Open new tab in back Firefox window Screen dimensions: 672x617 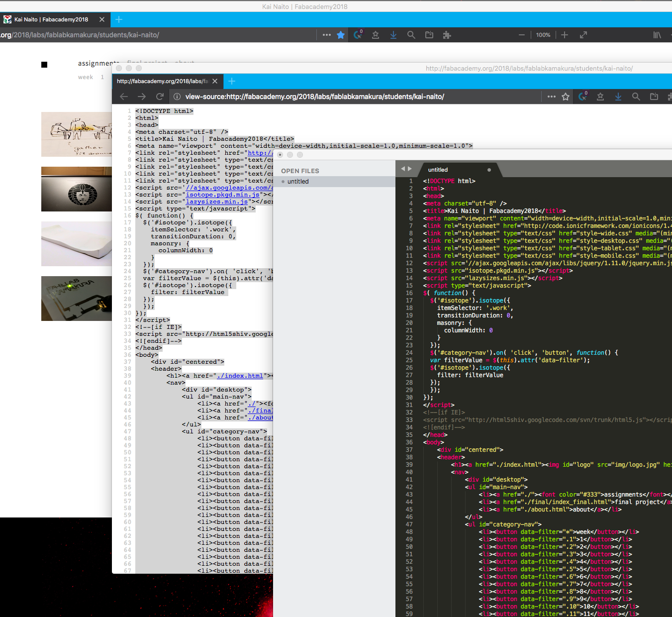119,19
